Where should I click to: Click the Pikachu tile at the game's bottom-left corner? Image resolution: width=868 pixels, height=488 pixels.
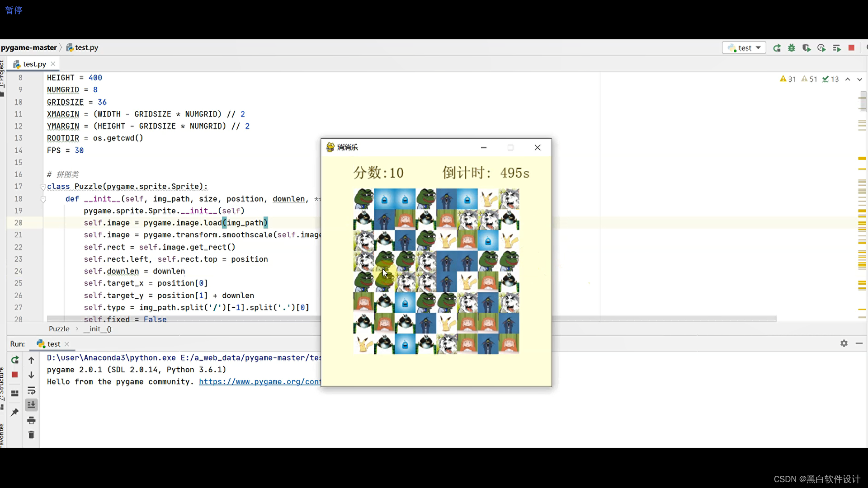[x=363, y=344]
